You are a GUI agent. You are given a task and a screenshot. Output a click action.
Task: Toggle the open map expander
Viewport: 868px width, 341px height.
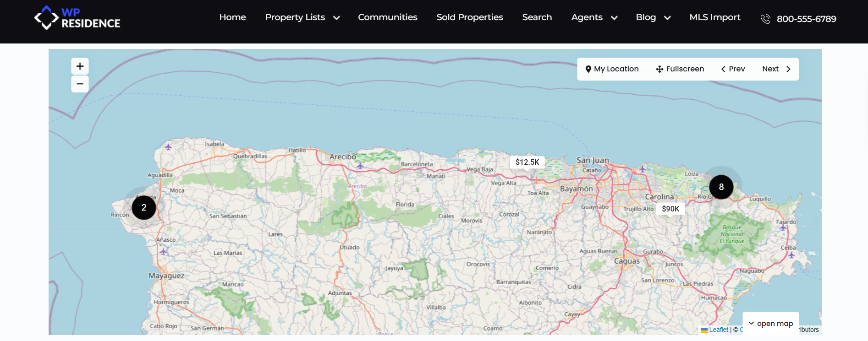770,324
